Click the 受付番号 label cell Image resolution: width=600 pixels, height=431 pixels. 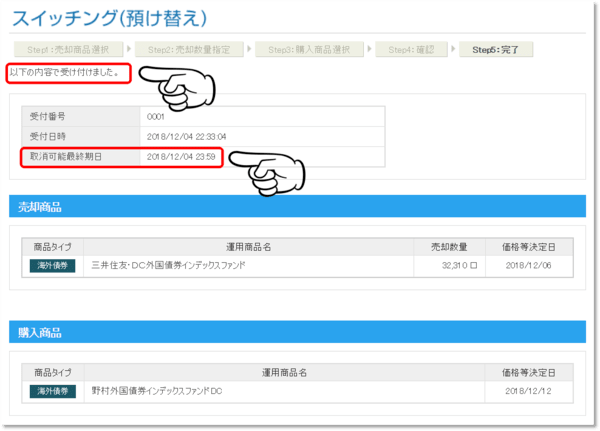(81, 116)
